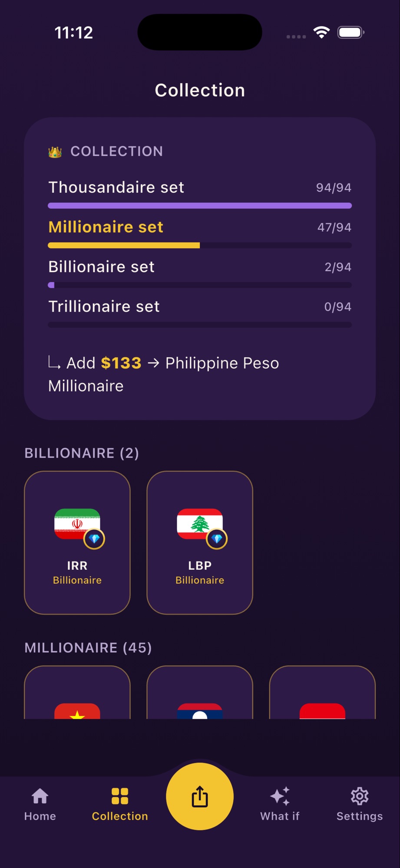The height and width of the screenshot is (868, 400).
Task: Open the IRR Billionaire card
Action: 77,542
